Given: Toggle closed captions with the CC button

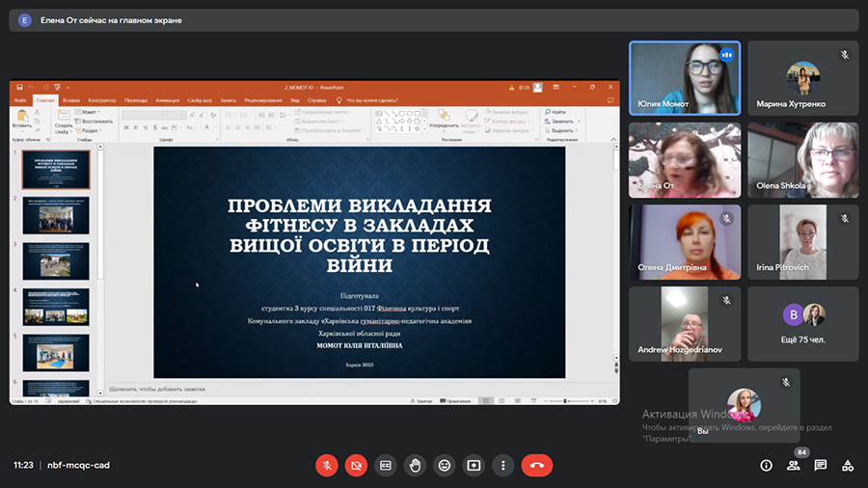Looking at the screenshot, I should [x=386, y=465].
